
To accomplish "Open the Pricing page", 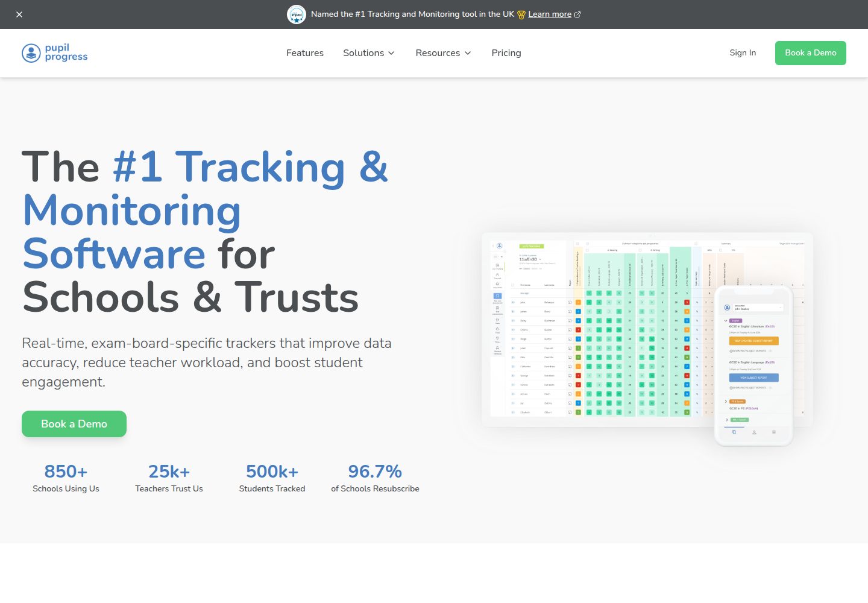I will 506,53.
